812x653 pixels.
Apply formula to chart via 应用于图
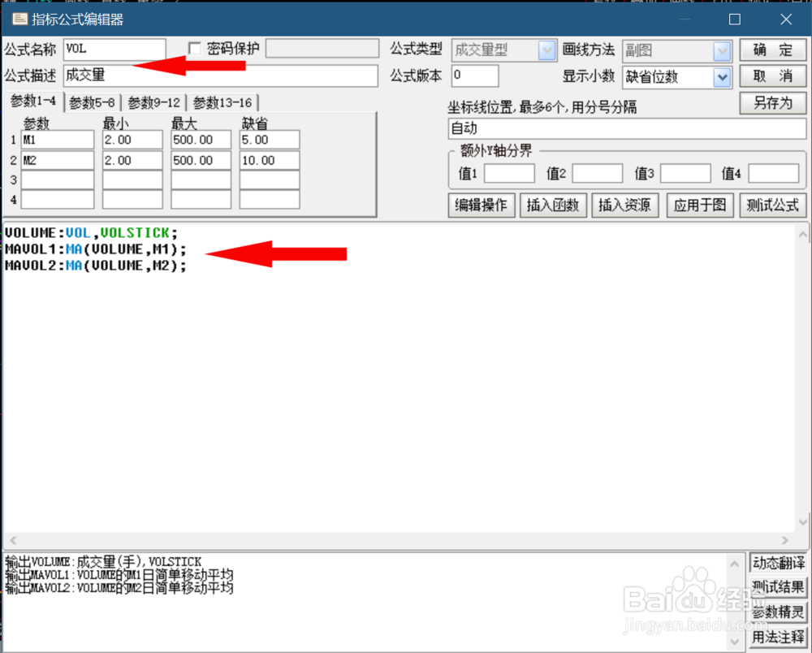coord(699,205)
